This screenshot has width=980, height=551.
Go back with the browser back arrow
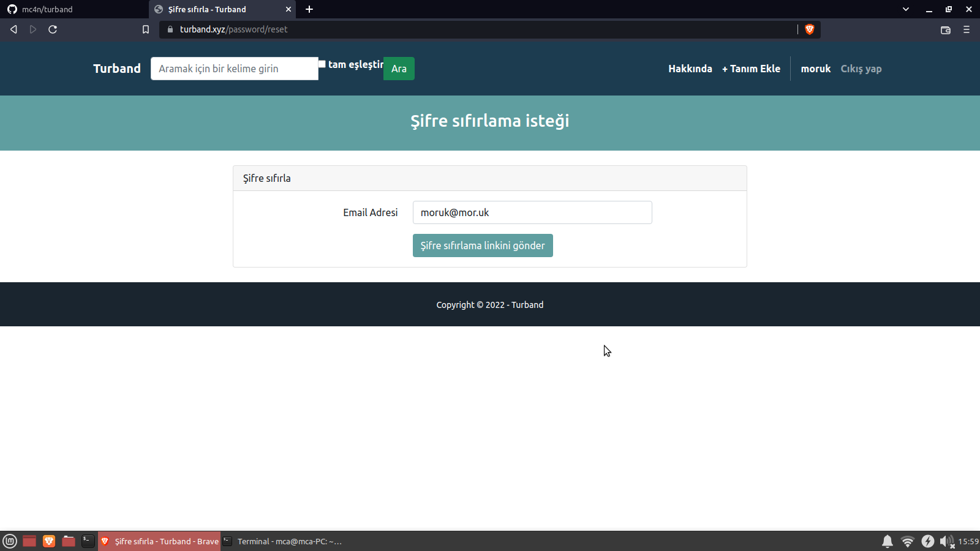point(13,29)
